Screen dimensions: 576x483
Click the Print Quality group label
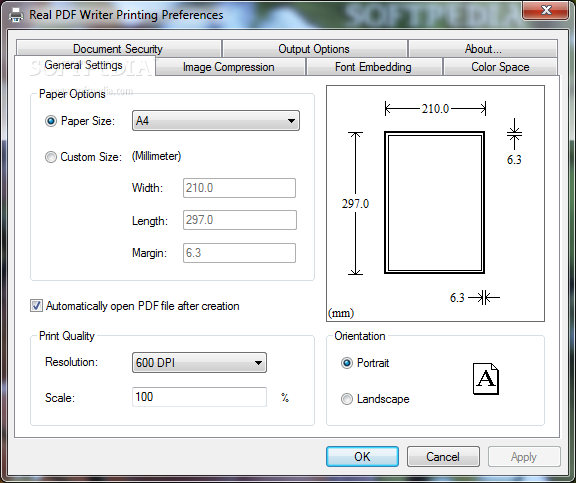(x=67, y=336)
